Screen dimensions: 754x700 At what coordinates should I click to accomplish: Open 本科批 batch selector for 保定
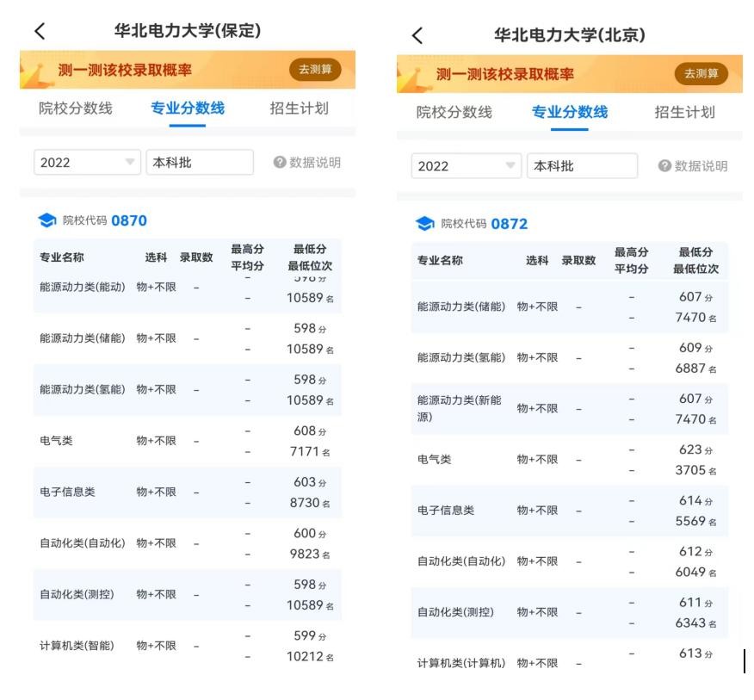[x=200, y=163]
